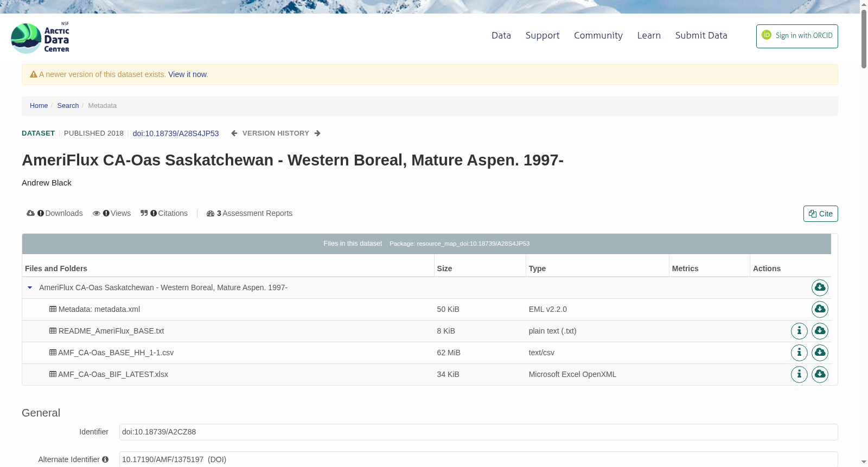Download AMF_CA-Oas_BASE_HH_1-1.csv file
The width and height of the screenshot is (868, 467).
(x=820, y=353)
